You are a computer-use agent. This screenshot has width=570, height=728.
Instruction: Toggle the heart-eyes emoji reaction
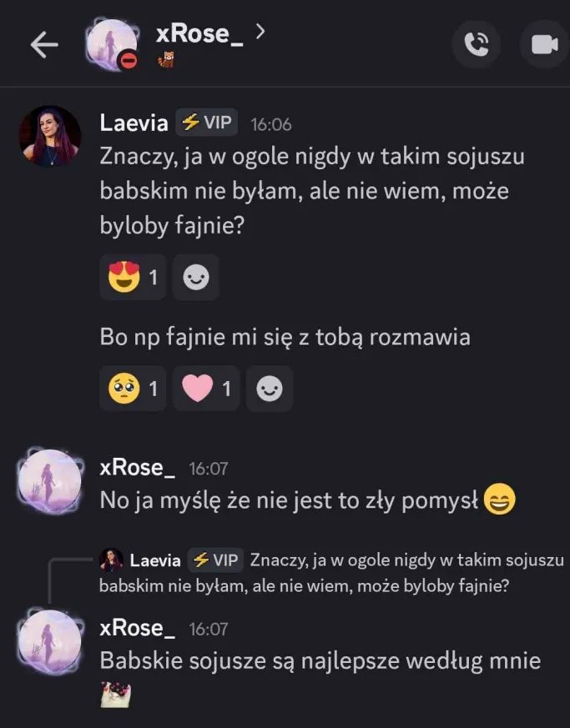[x=133, y=278]
